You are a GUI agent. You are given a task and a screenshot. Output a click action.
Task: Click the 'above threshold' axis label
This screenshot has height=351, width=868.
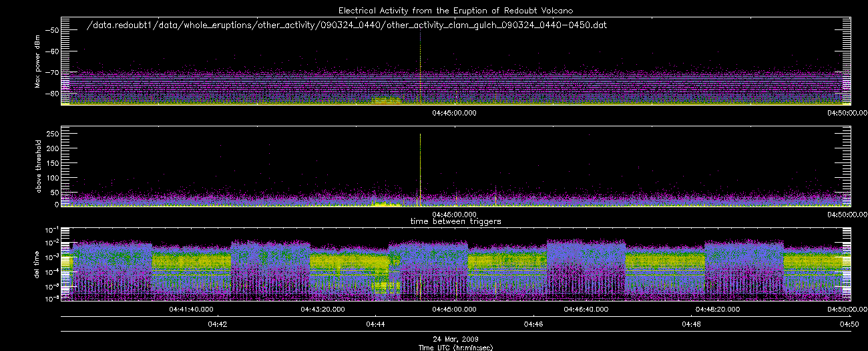37,166
